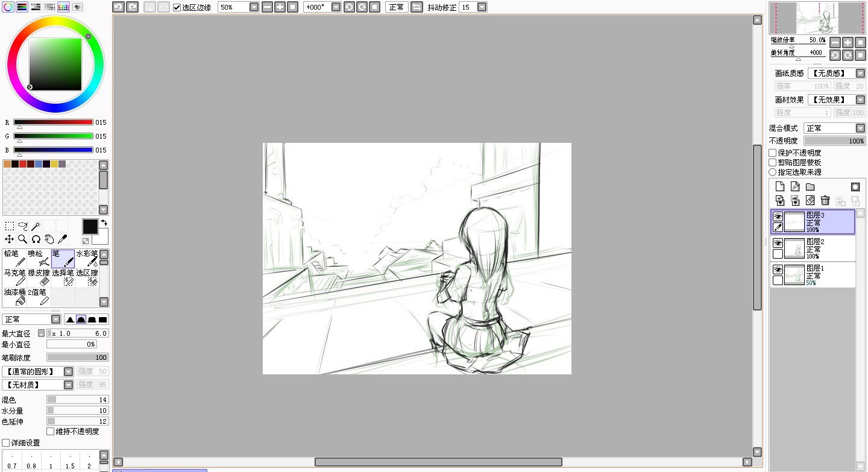Click the layer 不透明度 opacity slider
The height and width of the screenshot is (472, 868).
click(835, 141)
